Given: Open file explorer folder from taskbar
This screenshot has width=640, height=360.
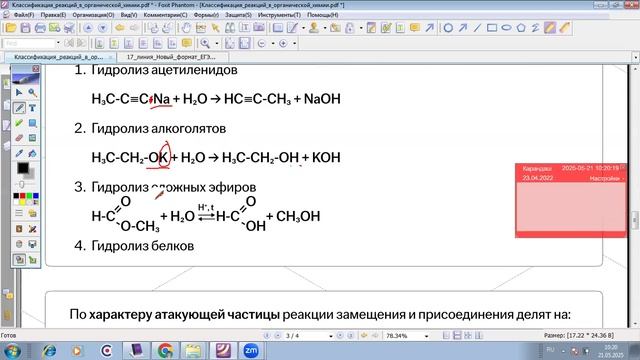Looking at the screenshot, I should (193, 351).
